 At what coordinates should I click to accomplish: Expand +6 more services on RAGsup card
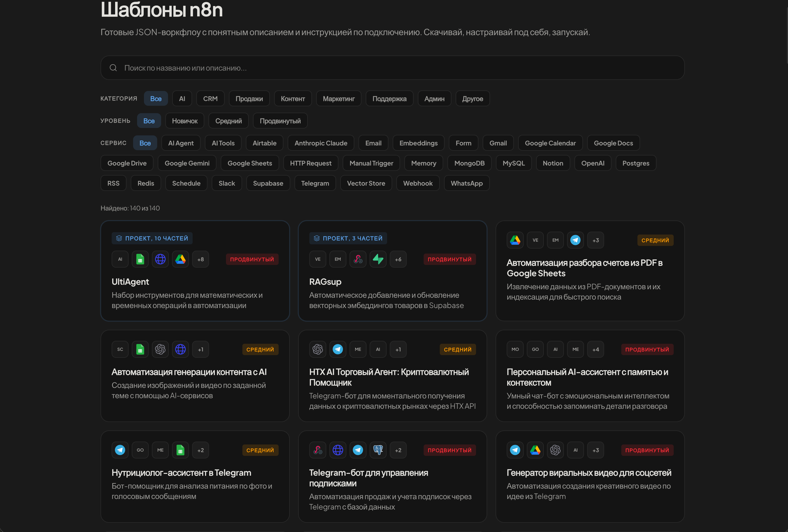[x=398, y=259]
